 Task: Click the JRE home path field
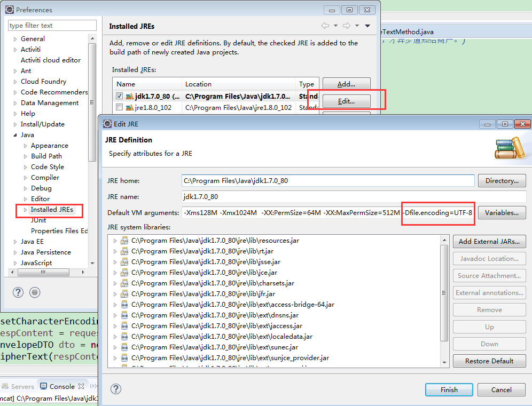[328, 181]
